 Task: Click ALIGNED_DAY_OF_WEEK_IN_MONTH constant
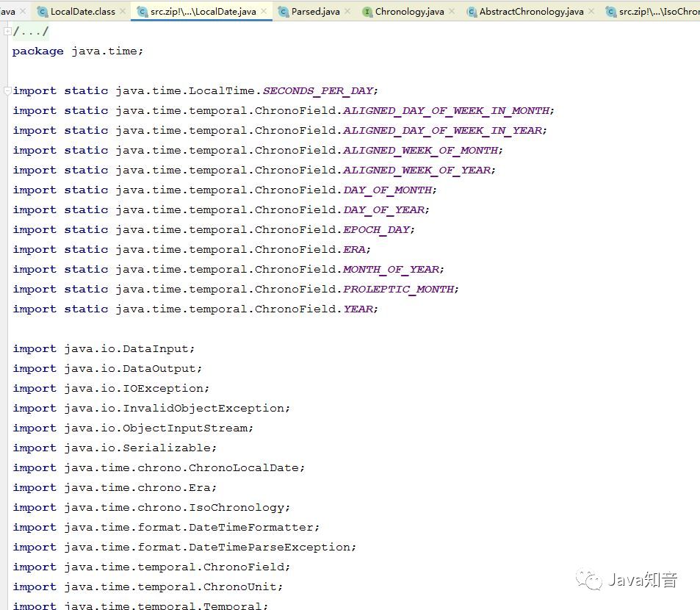(x=447, y=110)
